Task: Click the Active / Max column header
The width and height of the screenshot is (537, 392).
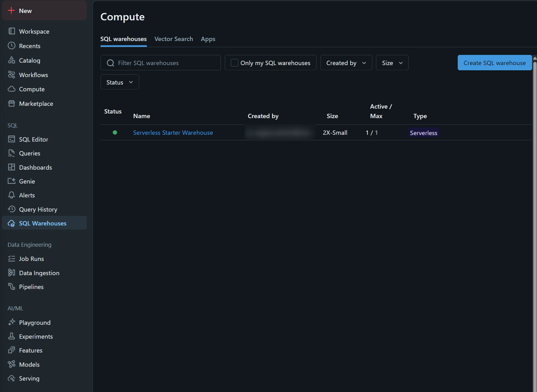Action: click(381, 111)
